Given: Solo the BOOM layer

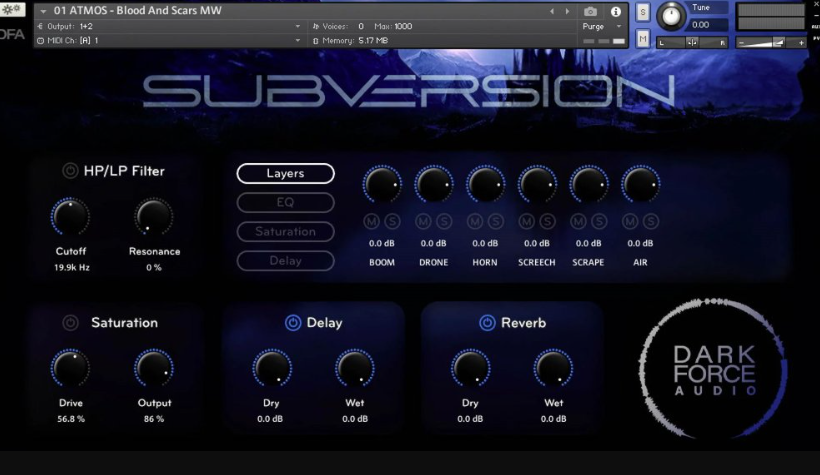Looking at the screenshot, I should tap(392, 222).
